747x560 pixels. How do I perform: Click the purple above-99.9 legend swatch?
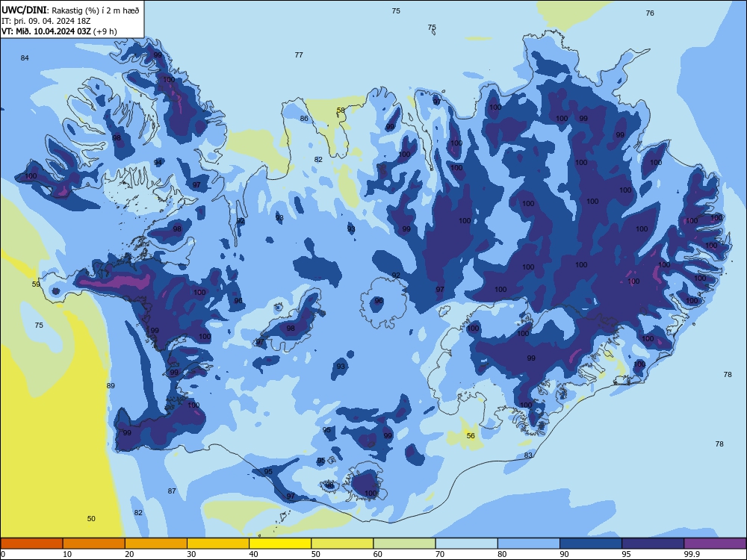715,544
